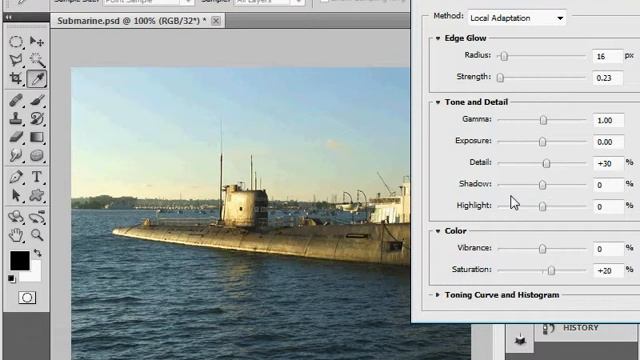Close the Submarine.psd document tab

coord(216,20)
